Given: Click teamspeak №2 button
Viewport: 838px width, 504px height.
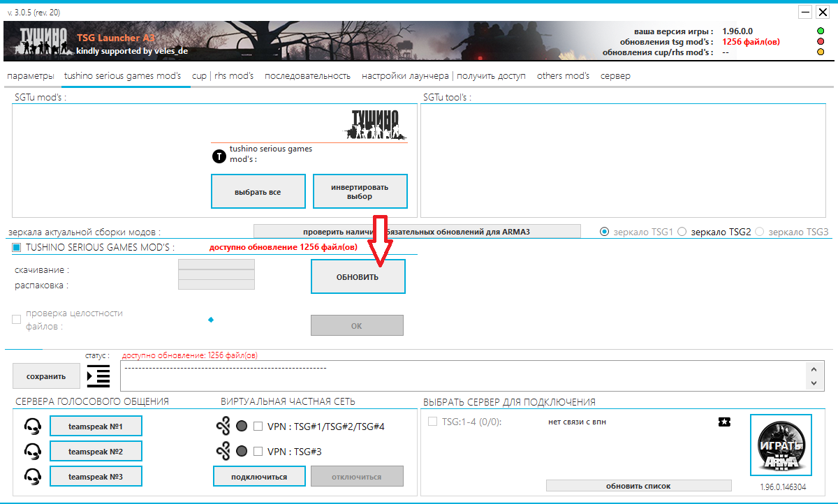Looking at the screenshot, I should coord(96,451).
